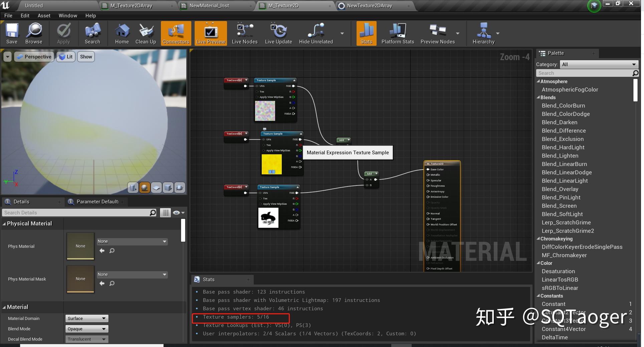
Task: Open the Blend Mode dropdown
Action: pos(86,329)
